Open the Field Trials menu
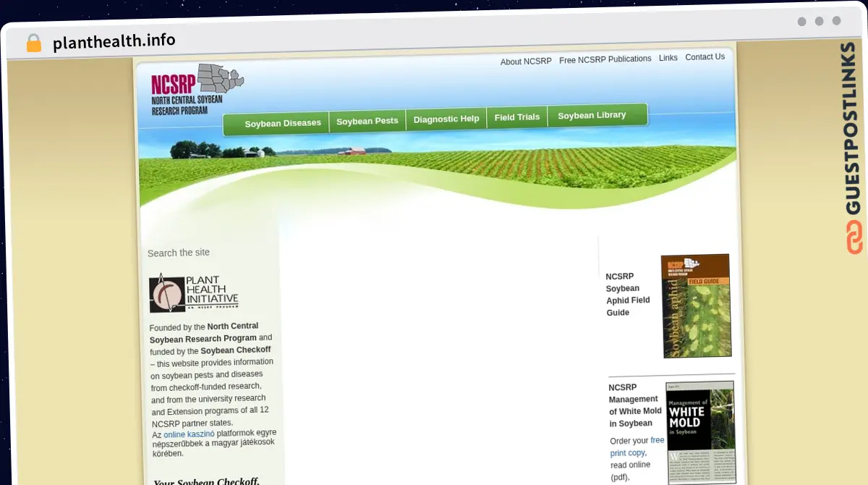Image resolution: width=868 pixels, height=485 pixels. point(517,117)
